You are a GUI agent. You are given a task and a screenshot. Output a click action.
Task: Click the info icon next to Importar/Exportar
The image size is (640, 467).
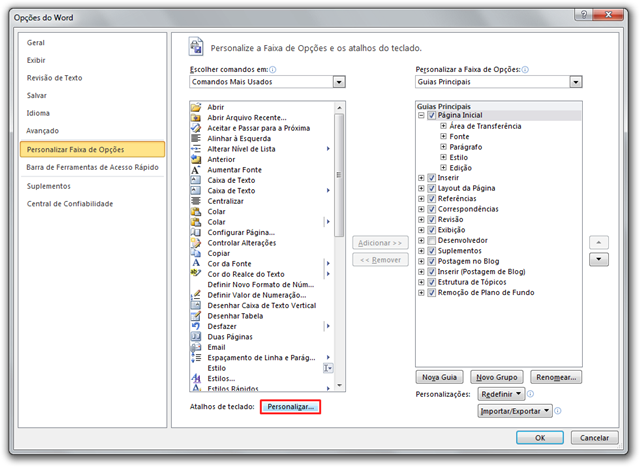(x=558, y=411)
